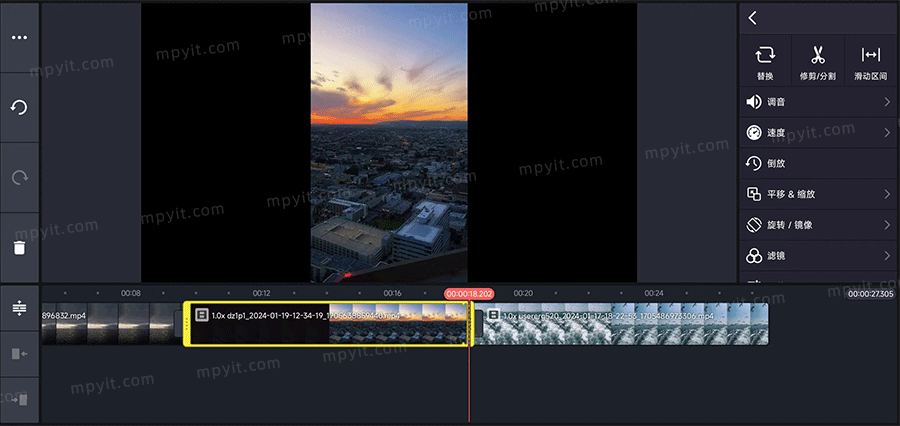Delete the selected clip with trash icon
The image size is (900, 426).
pyautogui.click(x=20, y=247)
